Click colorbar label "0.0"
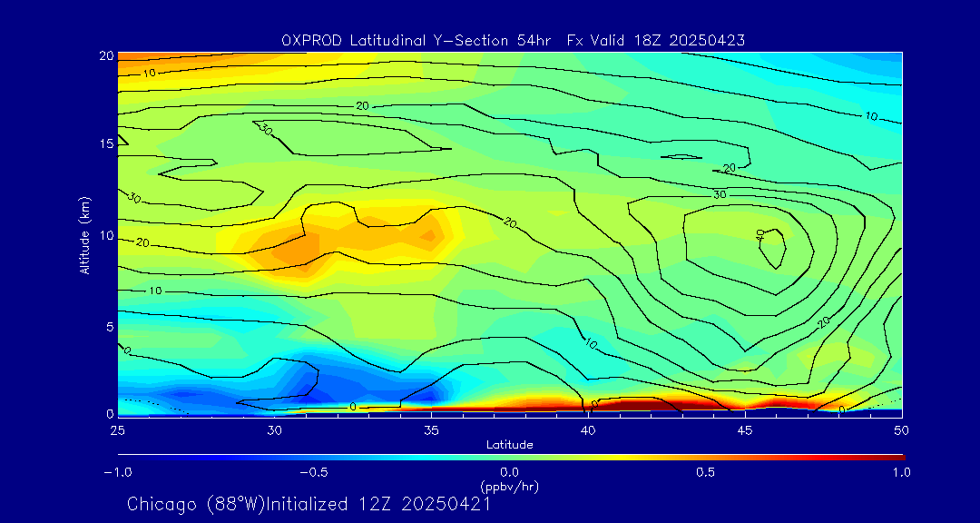 [509, 472]
